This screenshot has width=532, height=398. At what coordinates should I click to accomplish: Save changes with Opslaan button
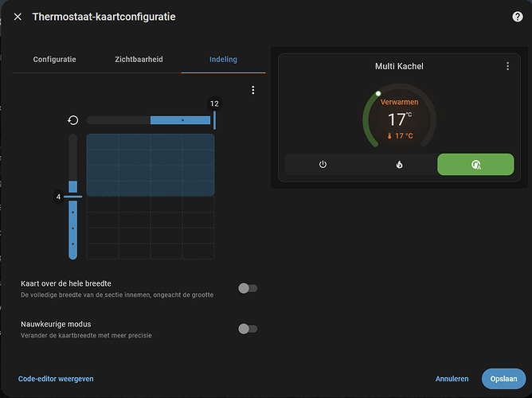coord(503,379)
